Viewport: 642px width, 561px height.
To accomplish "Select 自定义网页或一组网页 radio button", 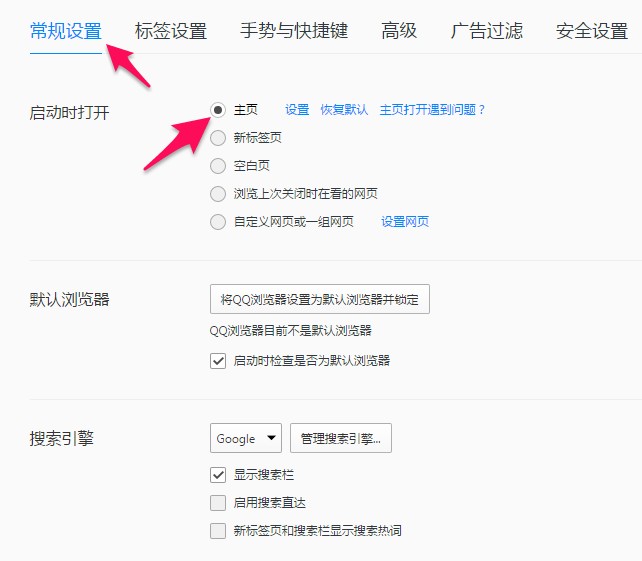I will click(218, 222).
